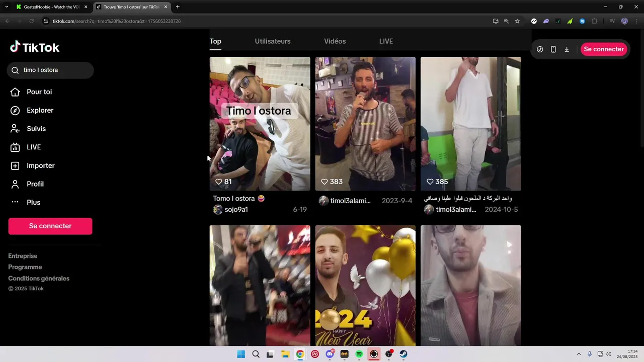Open the Extensions puzzle menu

coord(595,21)
